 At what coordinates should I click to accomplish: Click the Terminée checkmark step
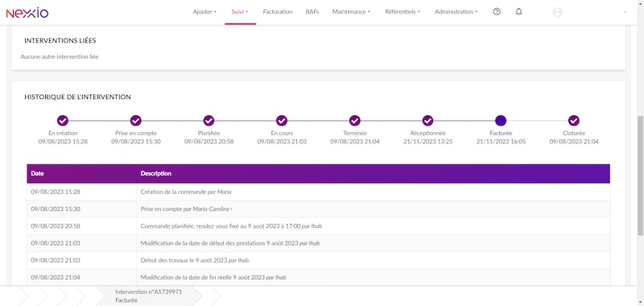(x=355, y=121)
